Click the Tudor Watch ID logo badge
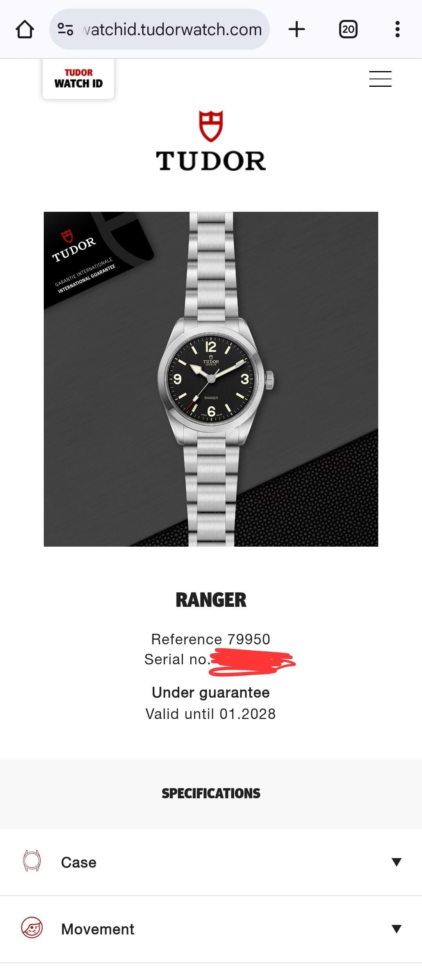Image resolution: width=422 pixels, height=980 pixels. pyautogui.click(x=78, y=79)
